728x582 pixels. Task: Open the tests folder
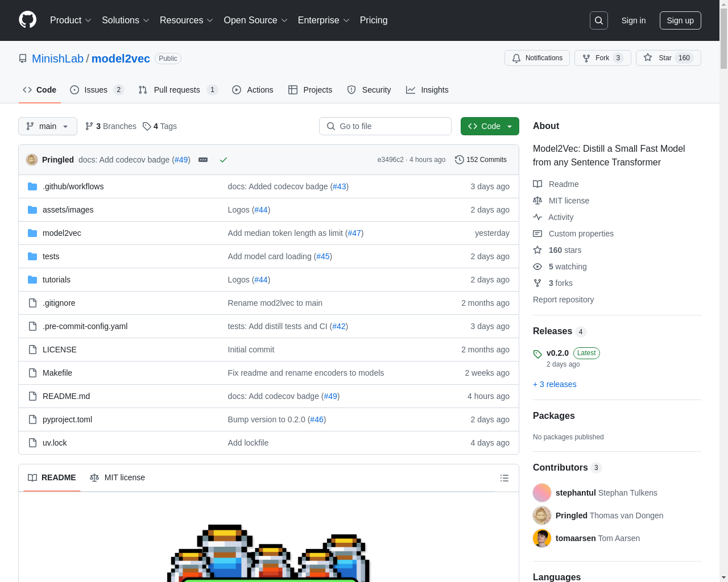point(51,256)
